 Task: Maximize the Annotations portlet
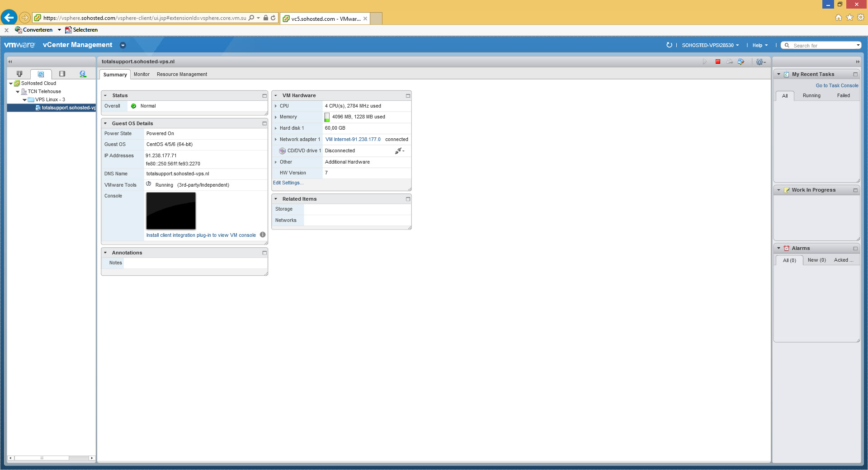click(x=264, y=253)
